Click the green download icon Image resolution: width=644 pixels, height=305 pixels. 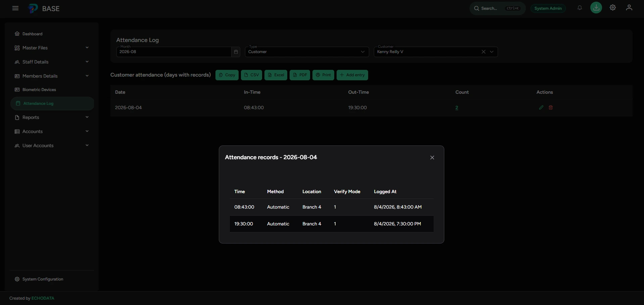coord(596,8)
